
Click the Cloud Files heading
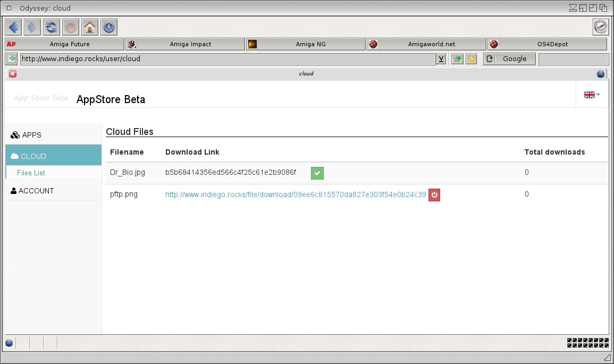point(130,131)
